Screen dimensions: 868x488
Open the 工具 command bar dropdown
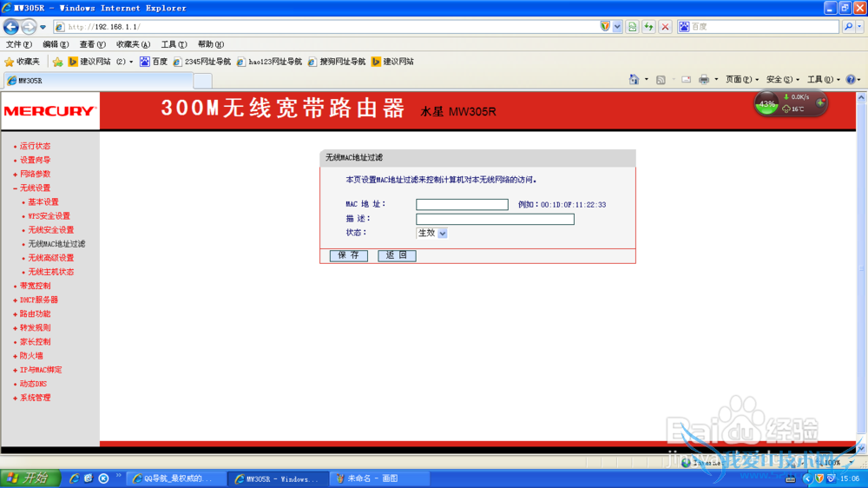coord(823,80)
